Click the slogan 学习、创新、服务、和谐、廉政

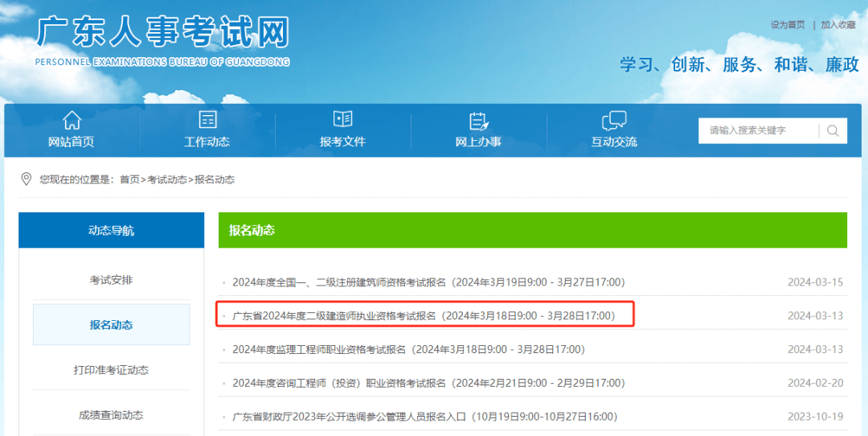[x=739, y=65]
